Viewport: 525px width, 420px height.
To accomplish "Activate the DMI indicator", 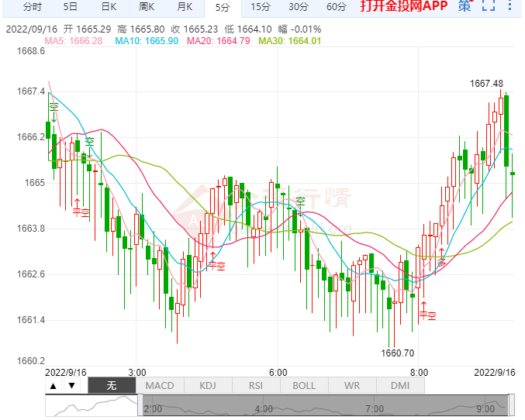I will point(400,385).
